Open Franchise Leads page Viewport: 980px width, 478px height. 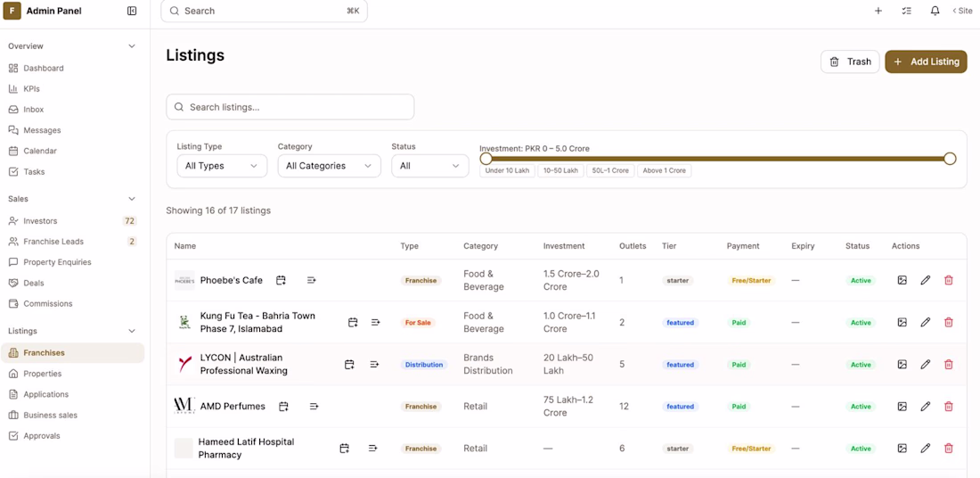point(72,242)
